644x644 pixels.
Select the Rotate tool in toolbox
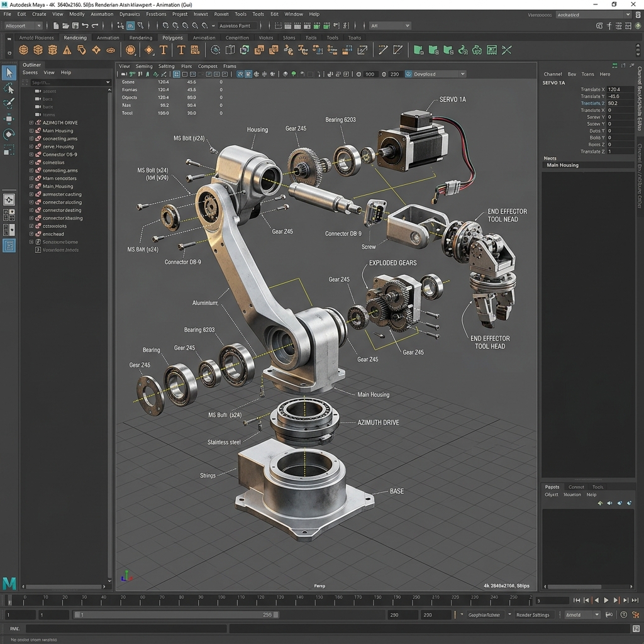click(x=9, y=135)
